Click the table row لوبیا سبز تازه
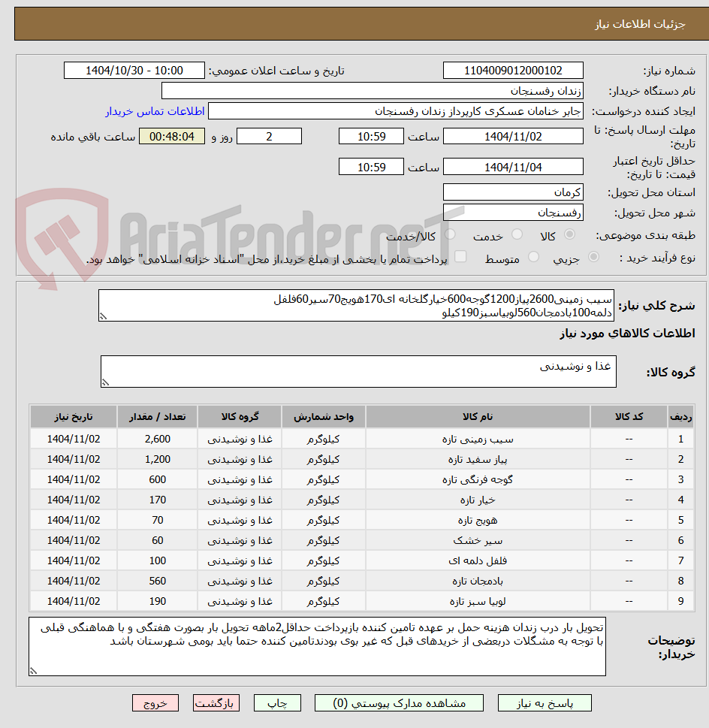 pyautogui.click(x=362, y=601)
